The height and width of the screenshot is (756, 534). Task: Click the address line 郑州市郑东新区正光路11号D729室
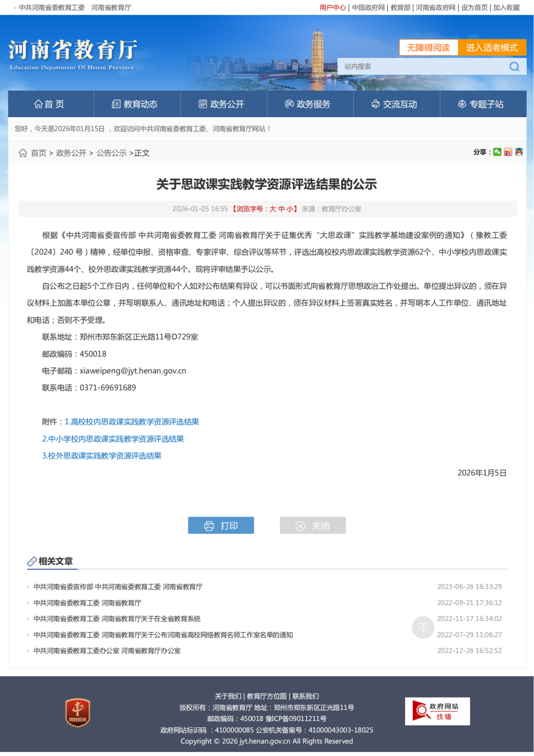(139, 336)
